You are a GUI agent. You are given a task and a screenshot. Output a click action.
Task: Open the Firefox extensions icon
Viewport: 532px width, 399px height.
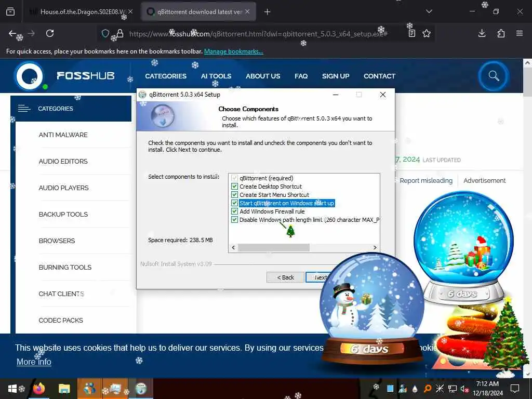[x=501, y=33]
